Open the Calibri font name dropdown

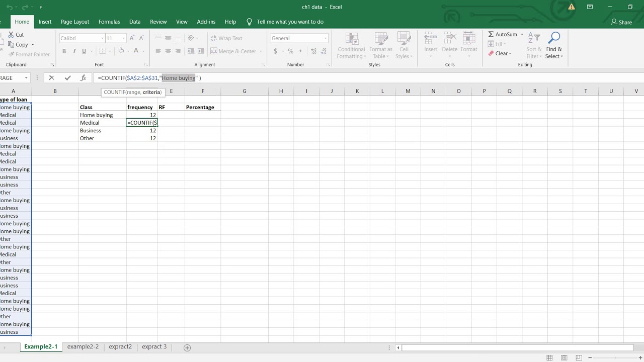click(x=102, y=38)
